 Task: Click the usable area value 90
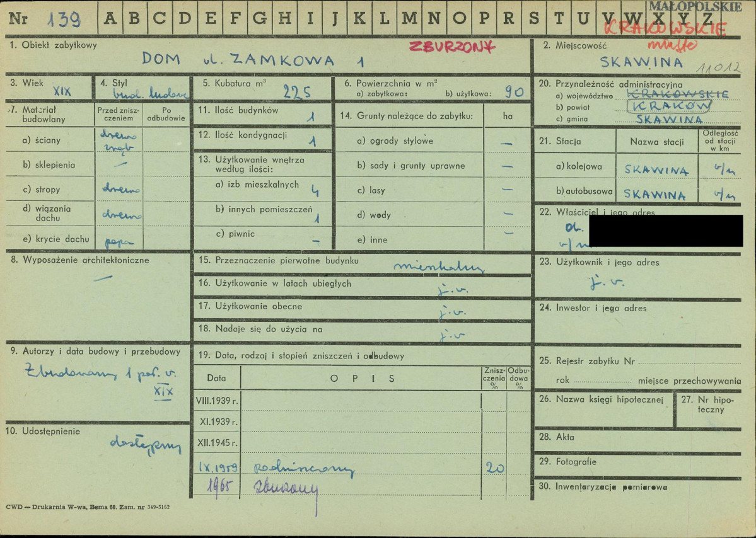click(x=514, y=91)
